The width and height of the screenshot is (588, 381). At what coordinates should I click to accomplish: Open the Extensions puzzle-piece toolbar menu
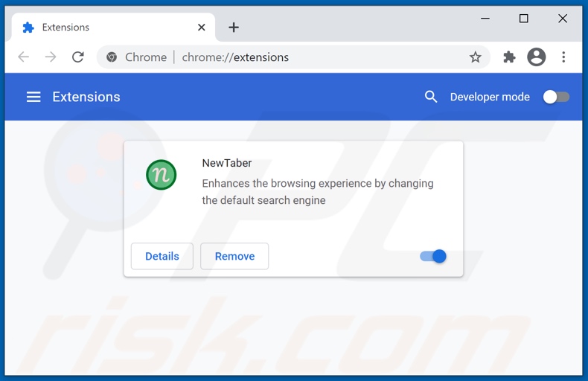509,57
